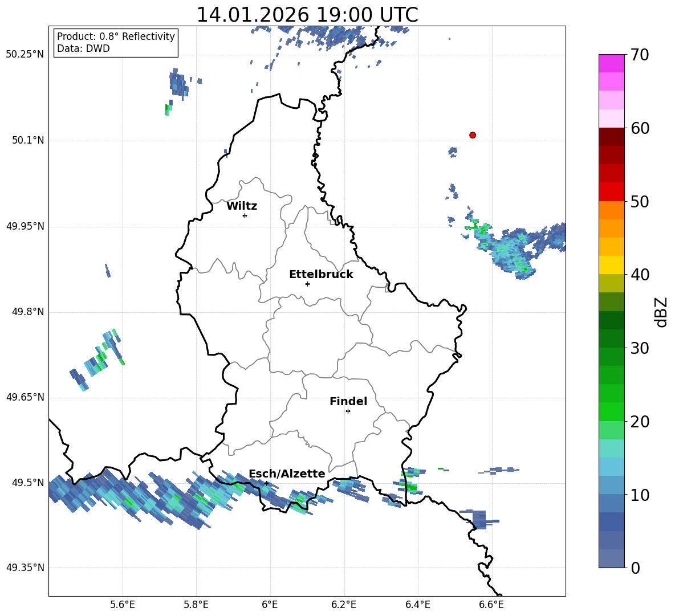Click the 20 colorbar tick label

pyautogui.click(x=640, y=422)
